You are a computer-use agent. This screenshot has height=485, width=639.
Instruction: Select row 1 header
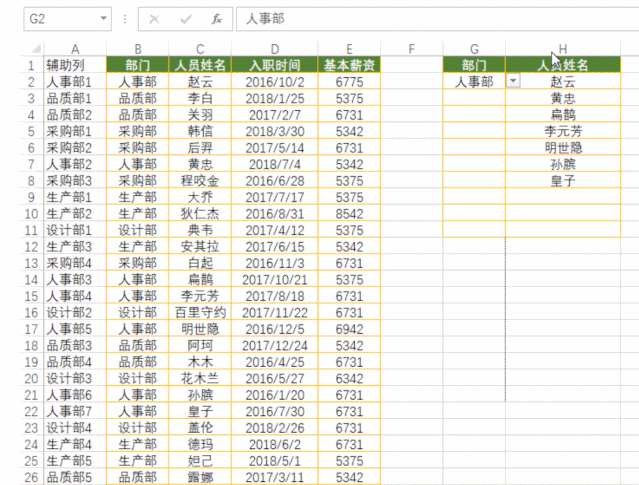pos(31,65)
